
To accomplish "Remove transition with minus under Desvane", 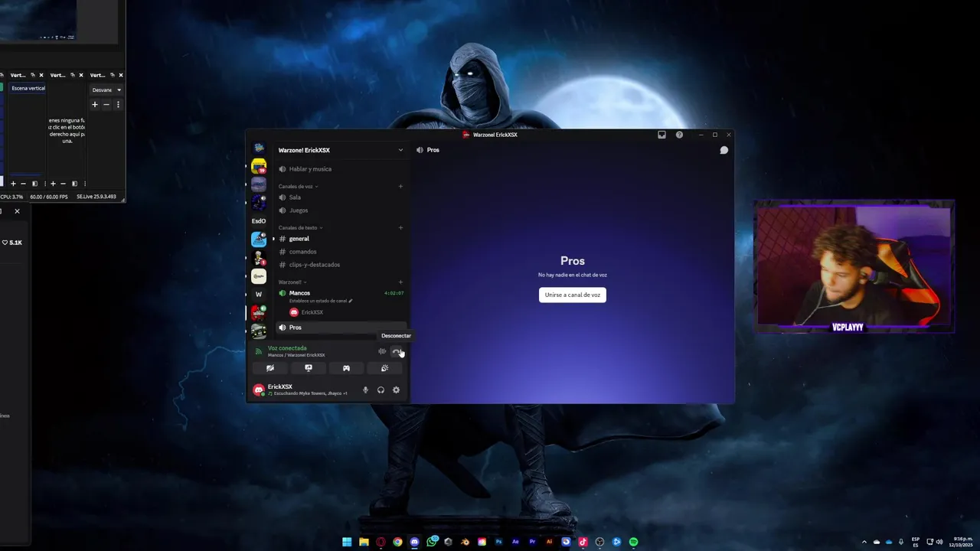I will click(106, 104).
